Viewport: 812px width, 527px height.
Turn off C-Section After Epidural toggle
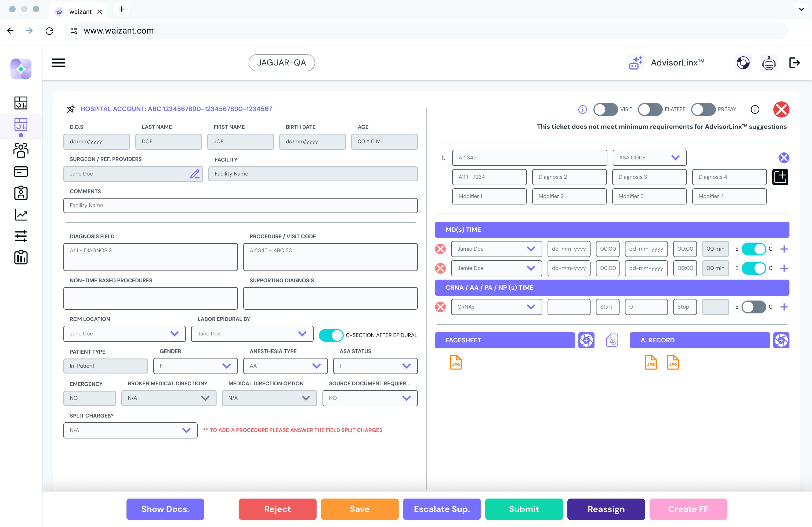click(331, 335)
